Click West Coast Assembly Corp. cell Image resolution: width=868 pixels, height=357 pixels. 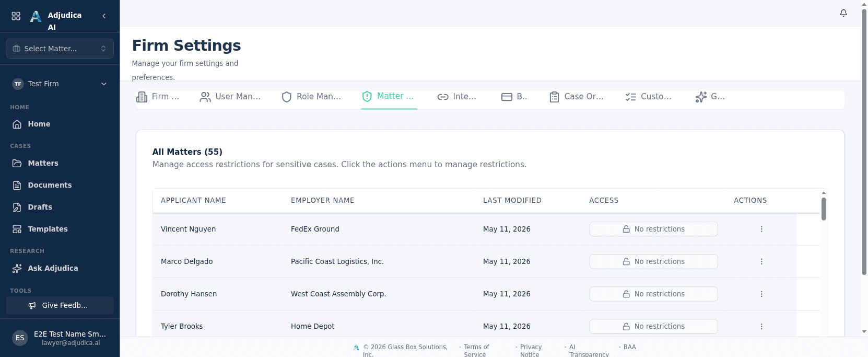(338, 294)
